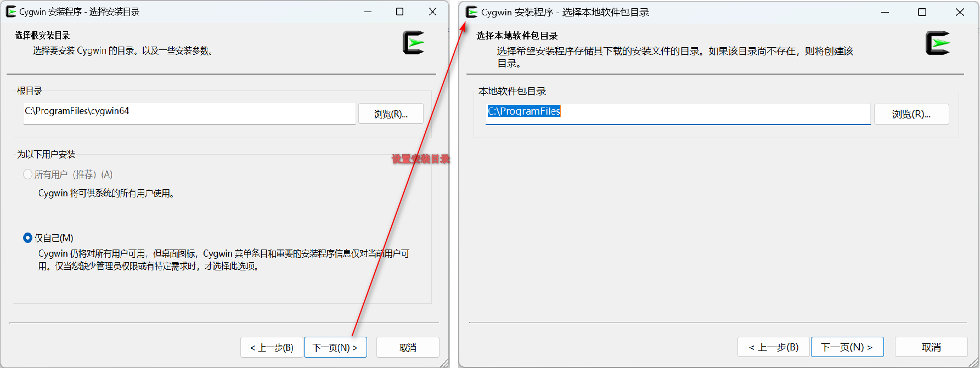Click the 选择本地软件包目录 heading

point(517,36)
